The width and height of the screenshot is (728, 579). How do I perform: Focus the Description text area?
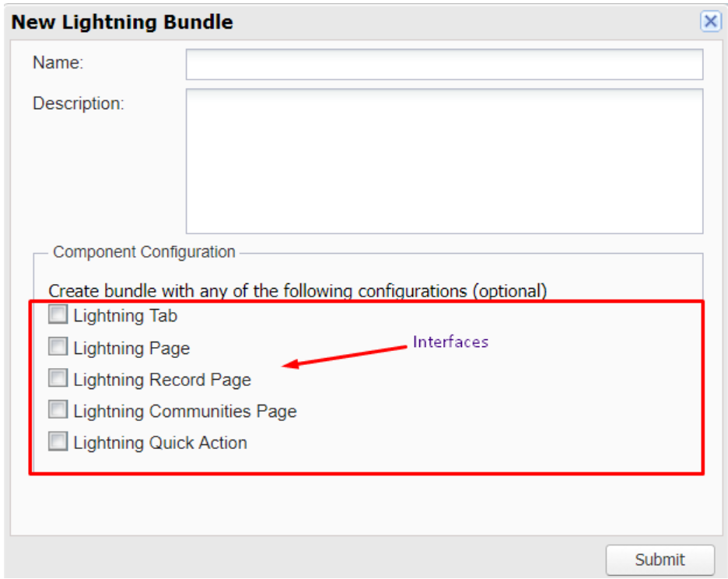point(444,161)
